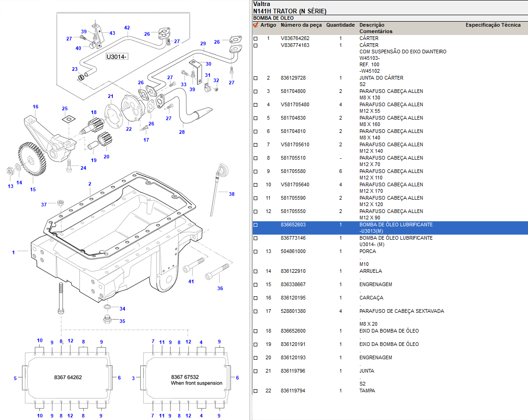
Task: Select the square gasket part labeled 25
Action: click(68, 119)
